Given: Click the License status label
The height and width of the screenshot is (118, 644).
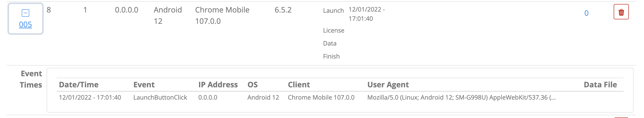Looking at the screenshot, I should tap(334, 30).
